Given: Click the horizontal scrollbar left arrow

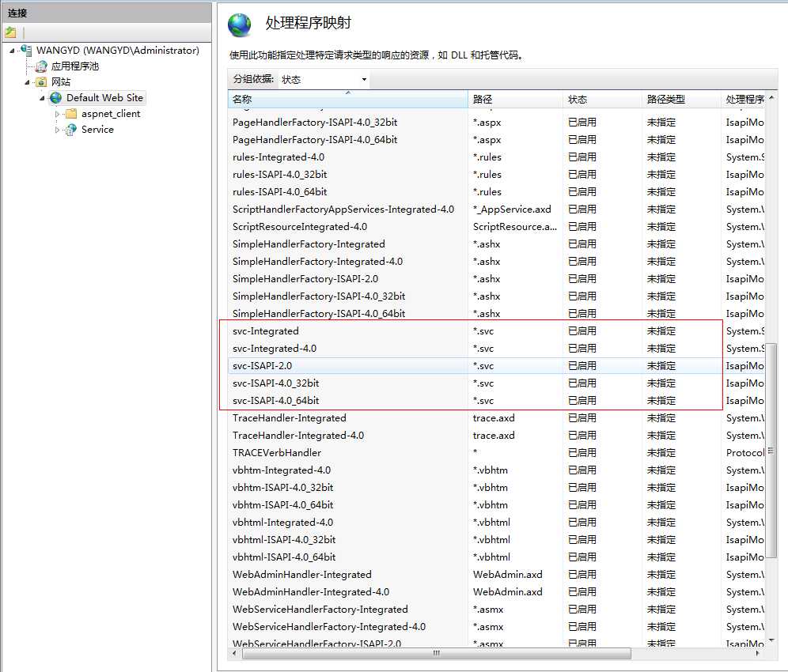Looking at the screenshot, I should pyautogui.click(x=235, y=653).
